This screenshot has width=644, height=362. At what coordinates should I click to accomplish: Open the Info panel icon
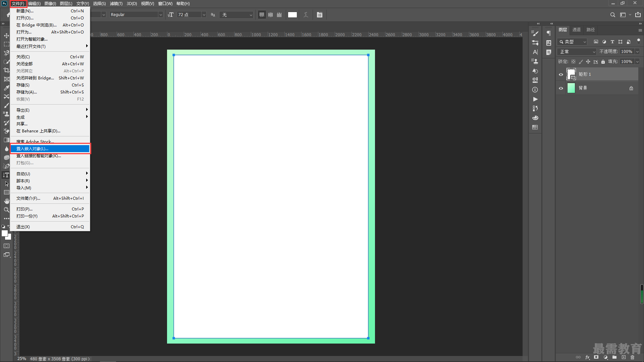(535, 90)
